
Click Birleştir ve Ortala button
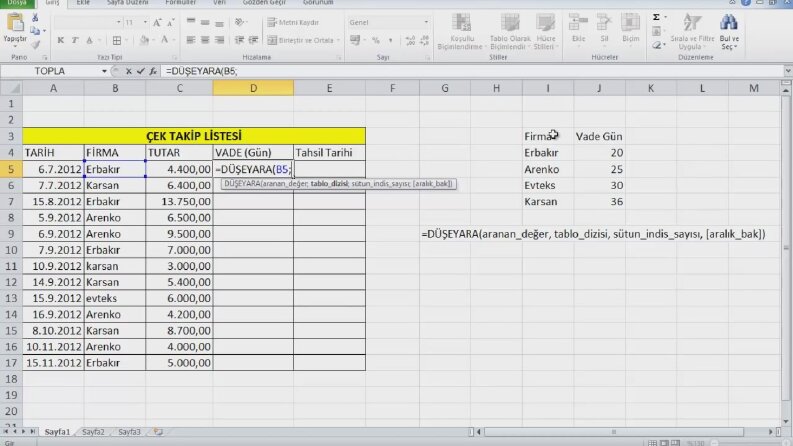click(302, 40)
